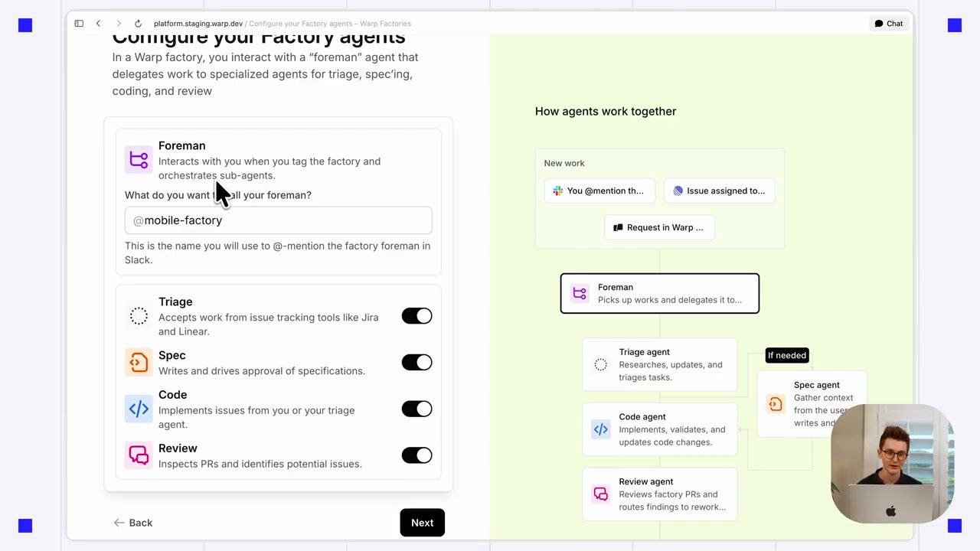Screen dimensions: 980x551
Task: Click the blue Code icon in agent list
Action: click(139, 409)
